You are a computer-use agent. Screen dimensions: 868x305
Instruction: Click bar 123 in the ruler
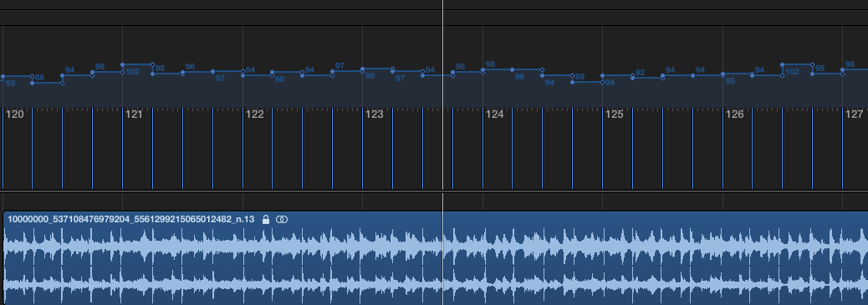click(375, 114)
